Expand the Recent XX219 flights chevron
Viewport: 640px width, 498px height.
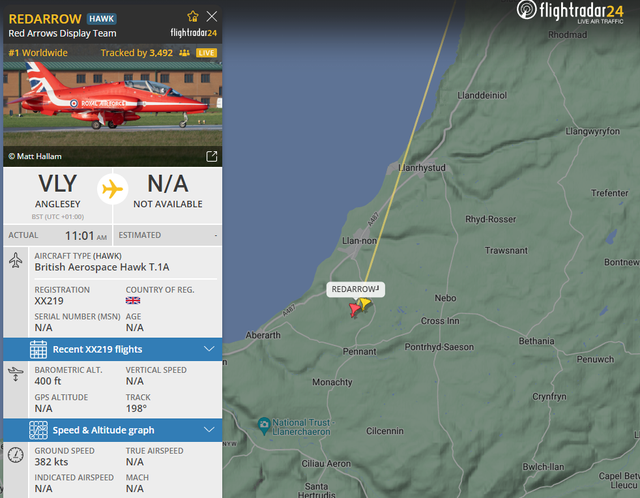tap(209, 349)
